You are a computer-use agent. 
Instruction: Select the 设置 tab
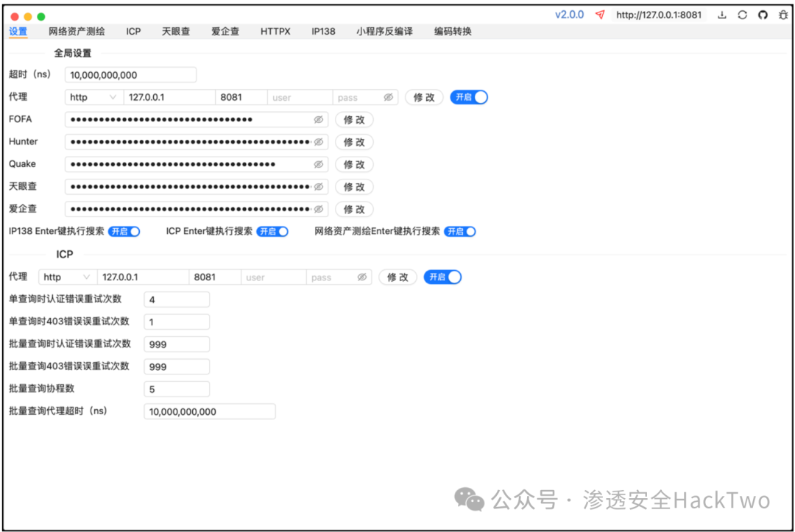[18, 32]
